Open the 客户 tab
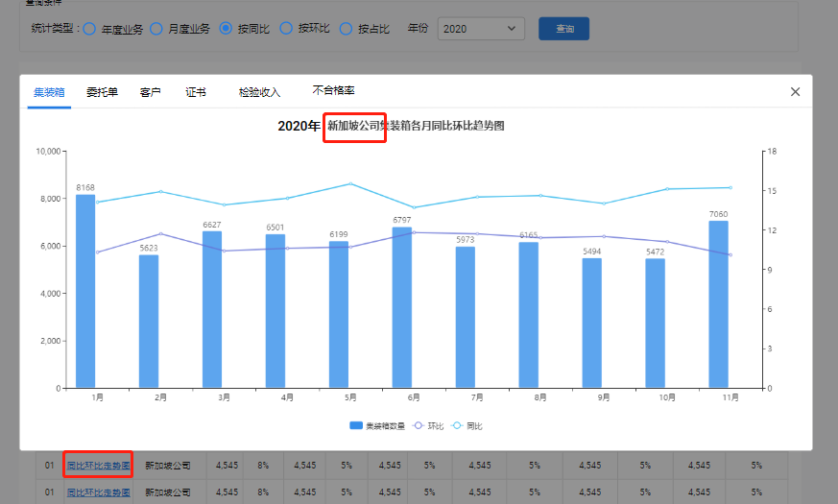The width and height of the screenshot is (838, 504). 150,92
